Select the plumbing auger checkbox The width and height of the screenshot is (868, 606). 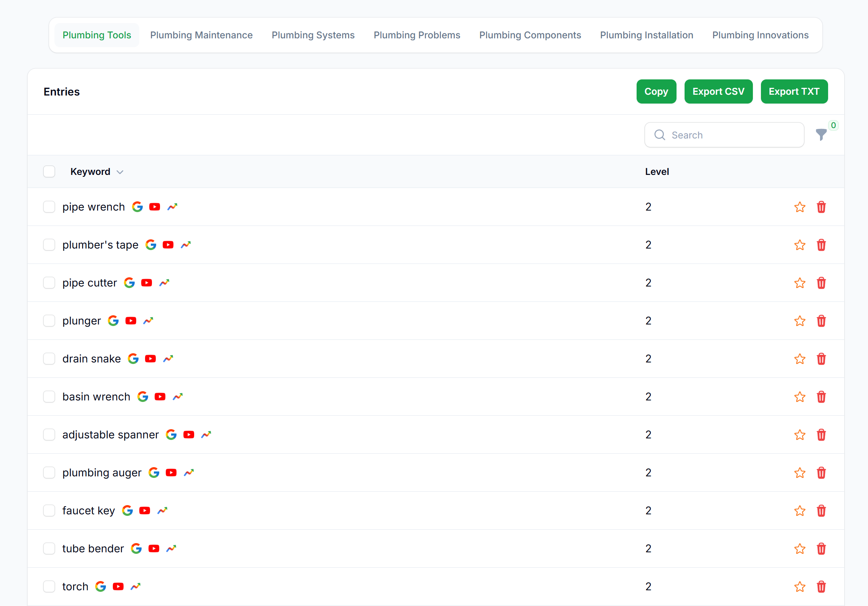49,473
